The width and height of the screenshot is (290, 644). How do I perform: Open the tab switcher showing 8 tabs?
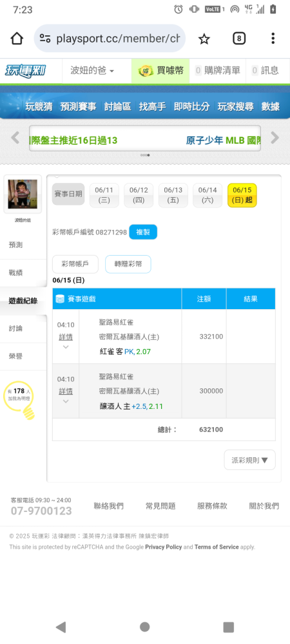239,39
